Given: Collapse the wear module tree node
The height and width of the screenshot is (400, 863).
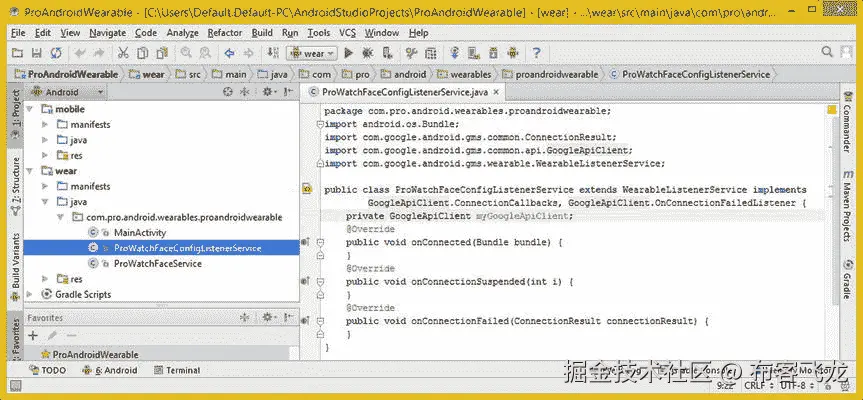Looking at the screenshot, I should (x=30, y=171).
